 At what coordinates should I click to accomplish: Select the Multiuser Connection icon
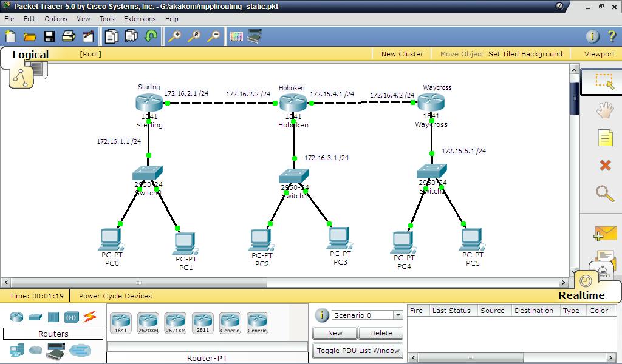(x=80, y=350)
